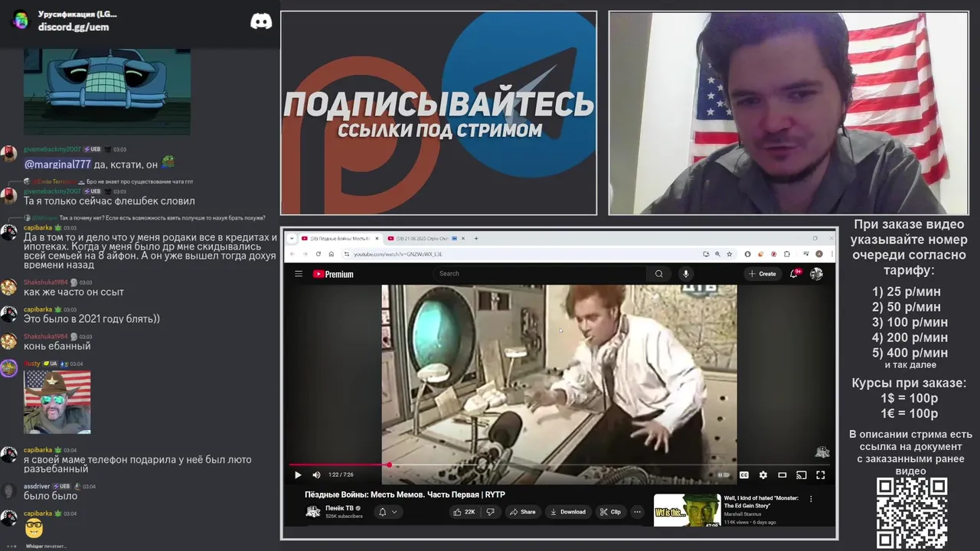This screenshot has width=980, height=551.
Task: Download the video
Action: pyautogui.click(x=568, y=512)
